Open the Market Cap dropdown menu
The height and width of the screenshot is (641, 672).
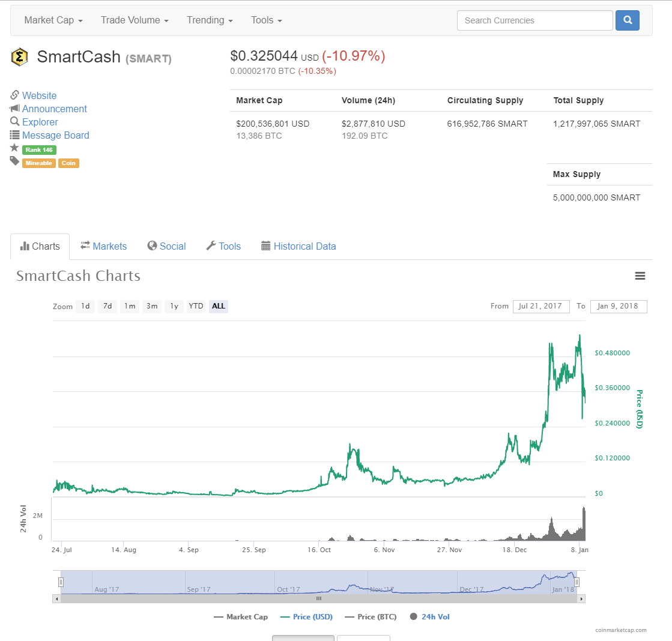[53, 20]
